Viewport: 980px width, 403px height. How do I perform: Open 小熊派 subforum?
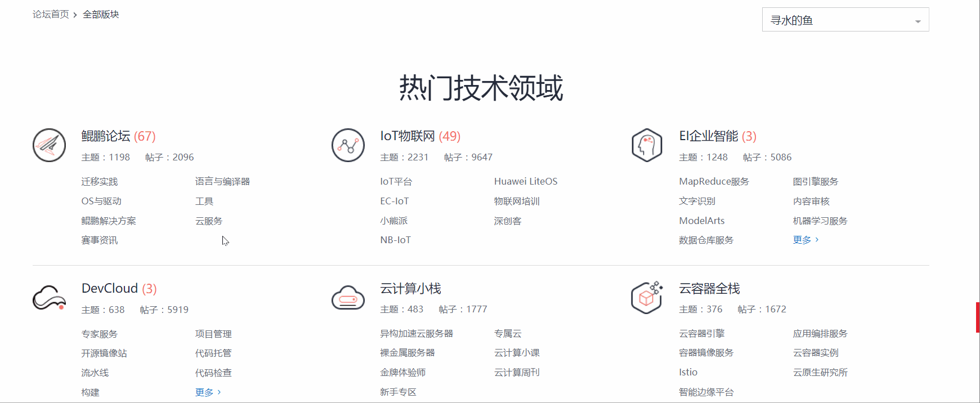(394, 221)
